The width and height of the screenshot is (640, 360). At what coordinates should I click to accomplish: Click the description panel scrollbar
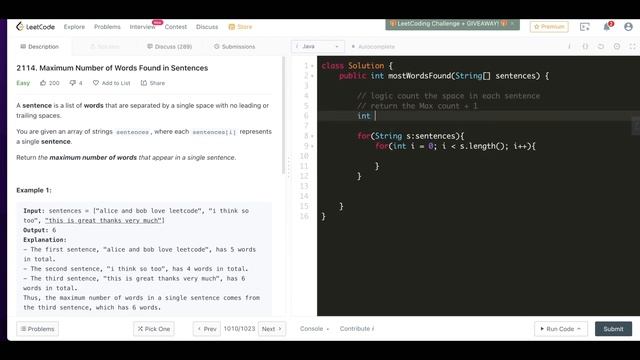(283, 115)
